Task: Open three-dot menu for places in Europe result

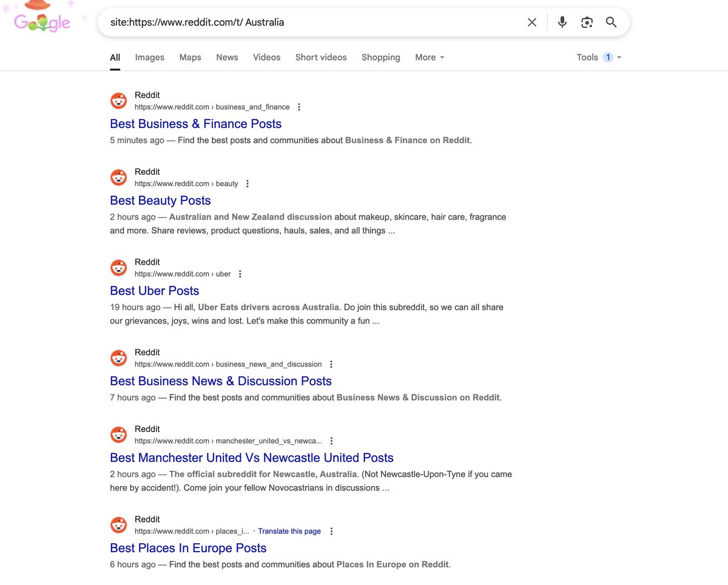Action: pyautogui.click(x=331, y=531)
